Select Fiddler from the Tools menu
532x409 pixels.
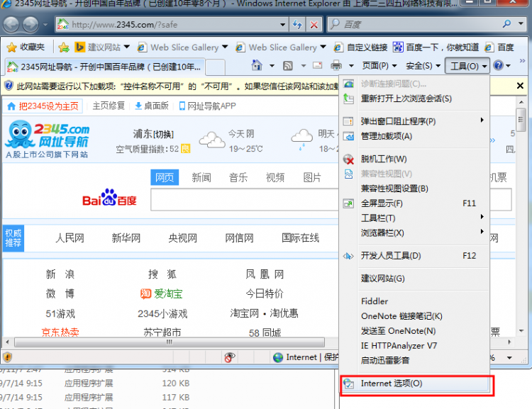415,301
